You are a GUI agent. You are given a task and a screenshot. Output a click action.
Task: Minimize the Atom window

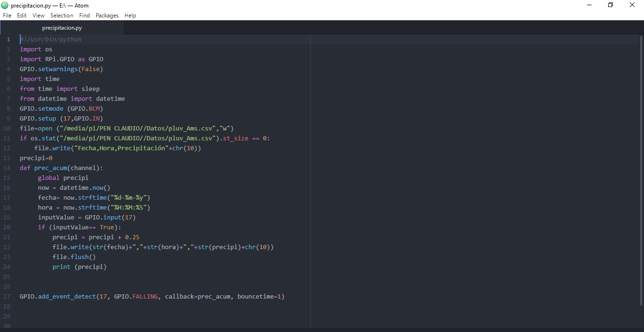coord(589,5)
